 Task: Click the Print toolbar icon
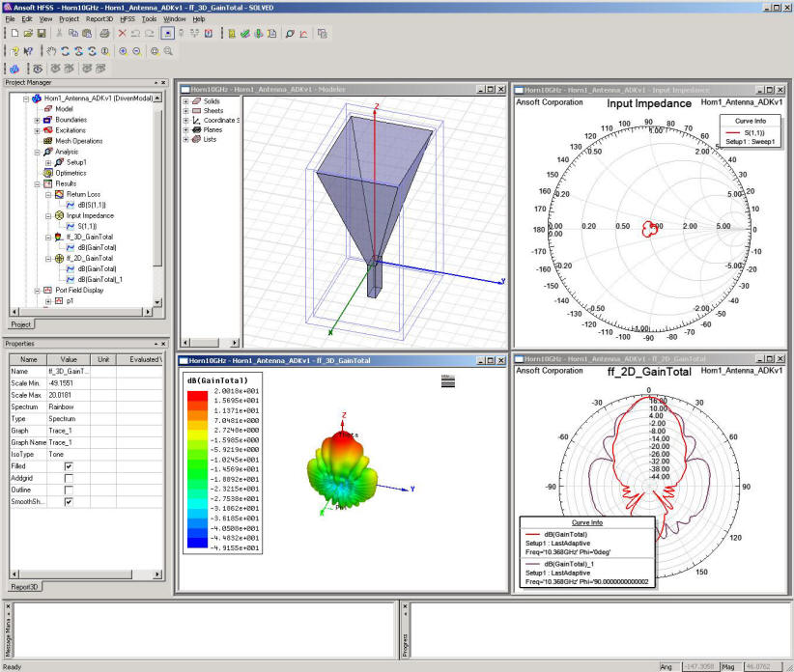104,34
